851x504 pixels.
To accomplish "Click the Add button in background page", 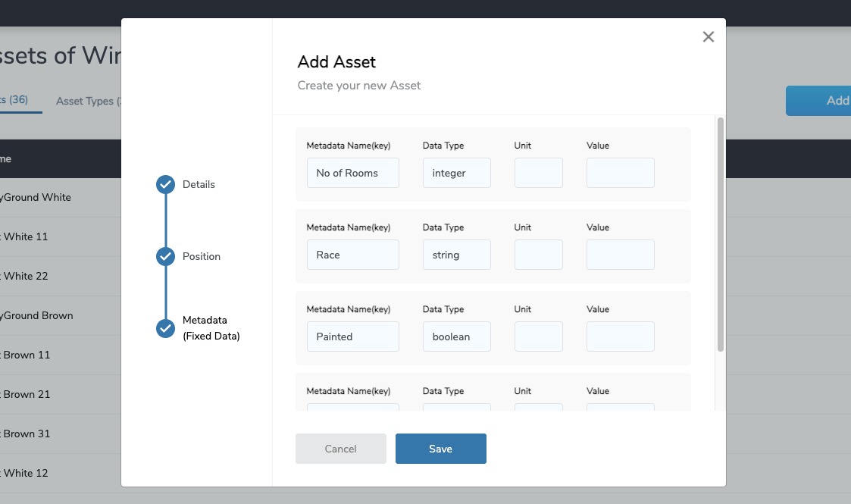I will pos(818,101).
